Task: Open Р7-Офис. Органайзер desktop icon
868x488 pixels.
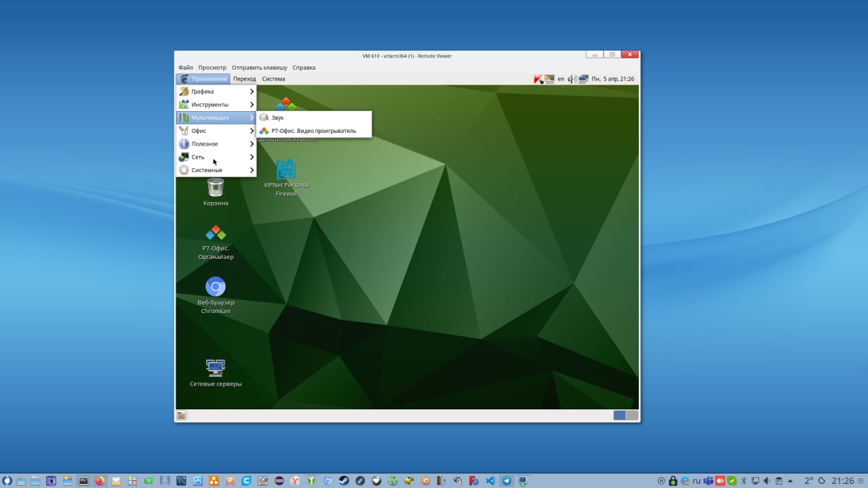Action: pos(216,243)
